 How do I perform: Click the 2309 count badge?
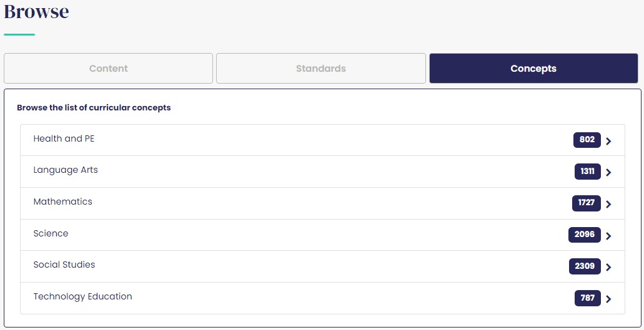point(584,266)
